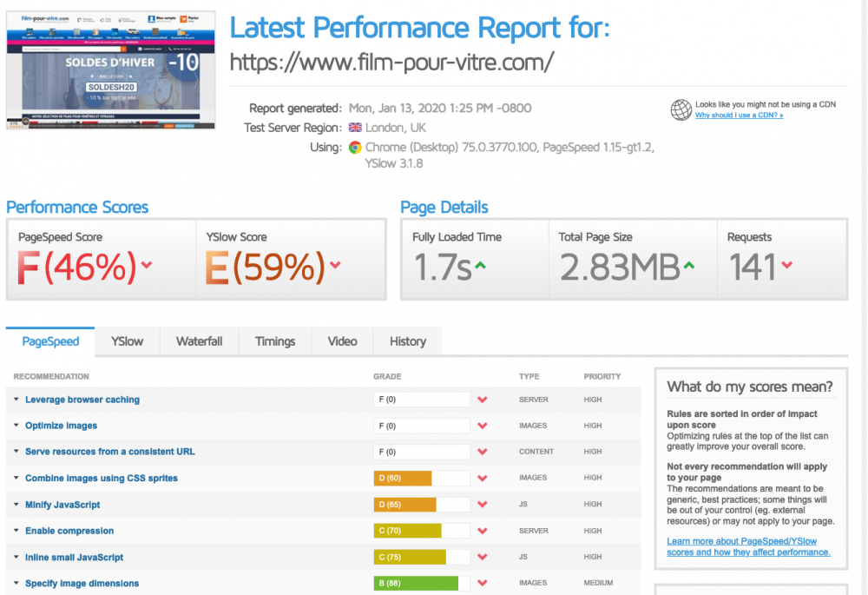Screen dimensions: 868x595
Task: Switch to the Video tab
Action: [342, 341]
